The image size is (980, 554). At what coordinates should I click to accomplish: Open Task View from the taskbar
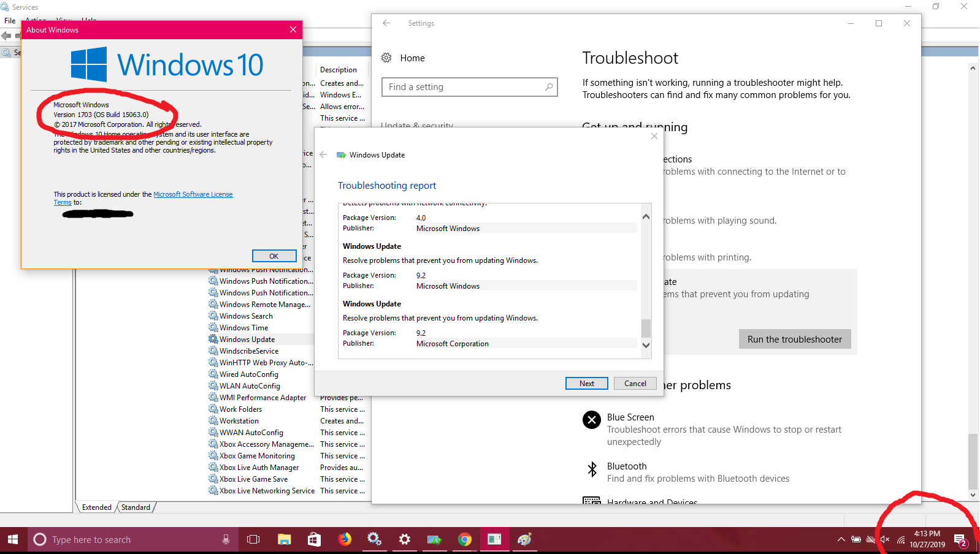(253, 539)
